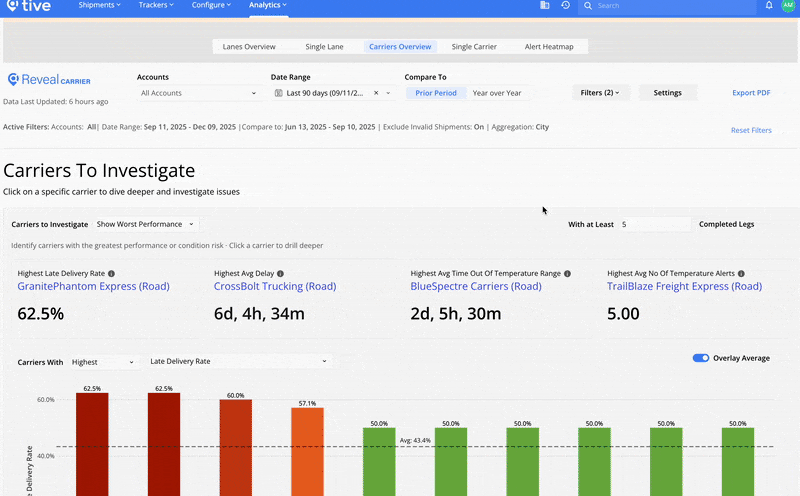The image size is (800, 496).
Task: Open the Trackers menu
Action: coord(156,5)
